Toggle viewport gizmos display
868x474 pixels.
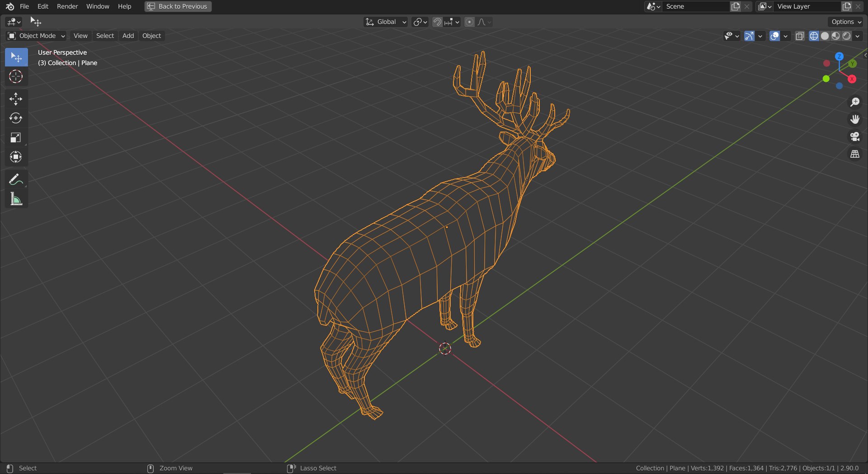tap(749, 36)
